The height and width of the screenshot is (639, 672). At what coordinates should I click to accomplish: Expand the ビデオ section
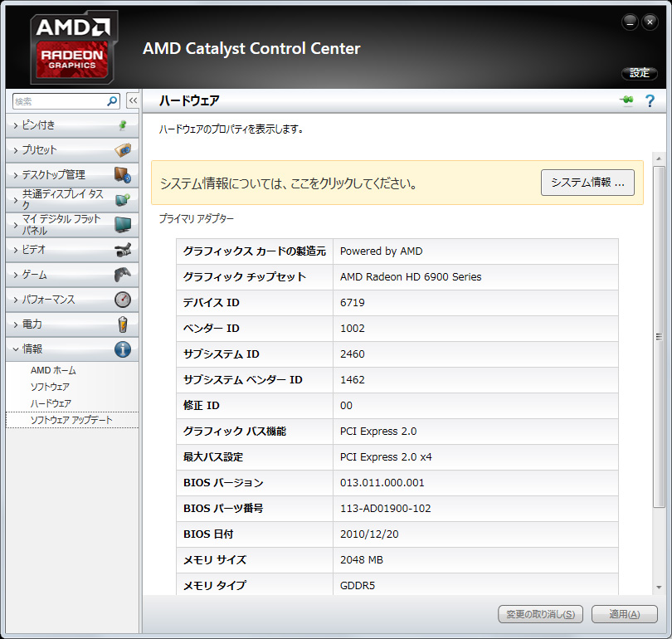tap(72, 250)
